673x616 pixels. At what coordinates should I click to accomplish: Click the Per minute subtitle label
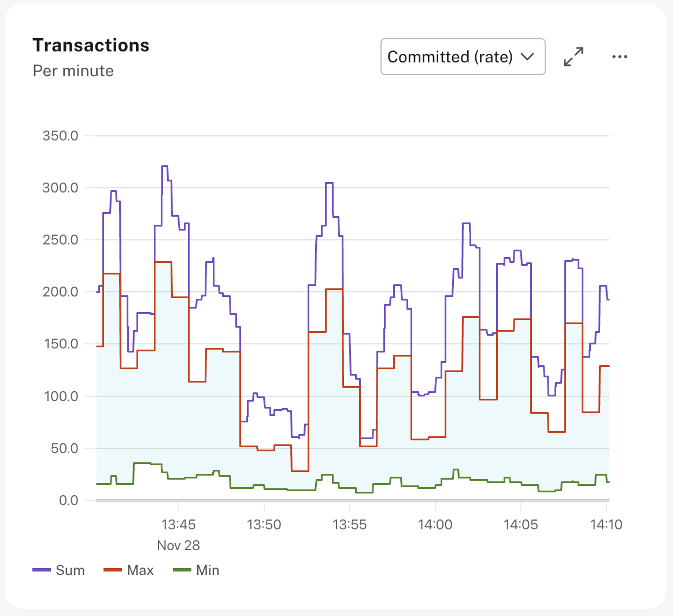[x=74, y=71]
